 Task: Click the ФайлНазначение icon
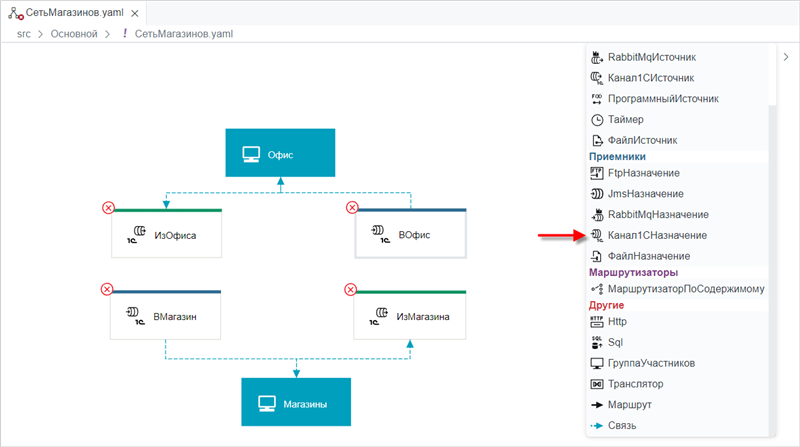tap(596, 256)
